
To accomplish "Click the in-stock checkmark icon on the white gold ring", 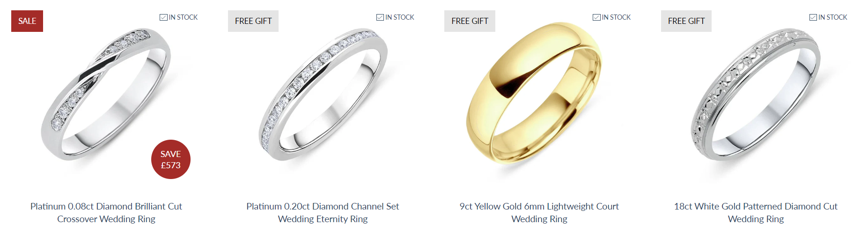I will pos(813,17).
